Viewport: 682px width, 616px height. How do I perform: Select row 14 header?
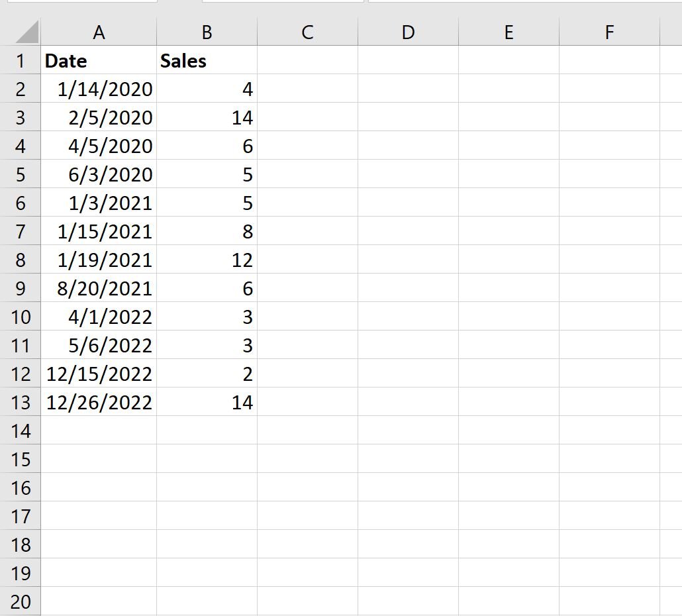click(21, 431)
